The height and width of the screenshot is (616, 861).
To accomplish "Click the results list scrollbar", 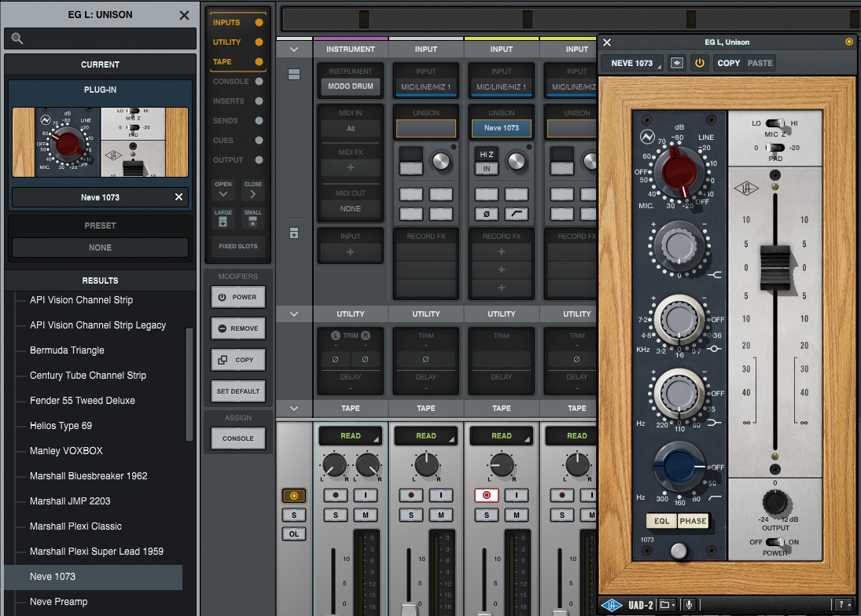I will pyautogui.click(x=189, y=384).
